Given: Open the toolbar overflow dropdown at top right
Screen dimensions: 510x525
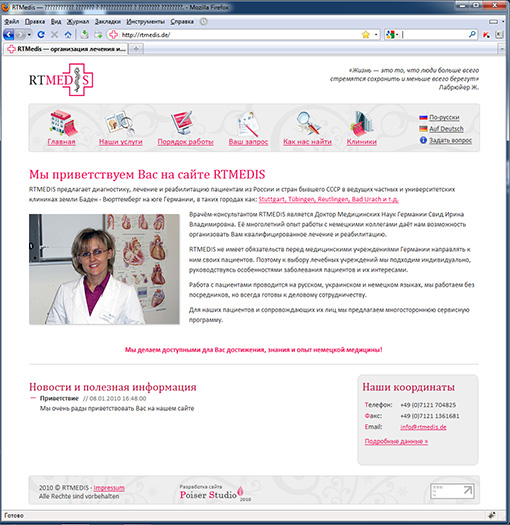Looking at the screenshot, I should pos(503,22).
